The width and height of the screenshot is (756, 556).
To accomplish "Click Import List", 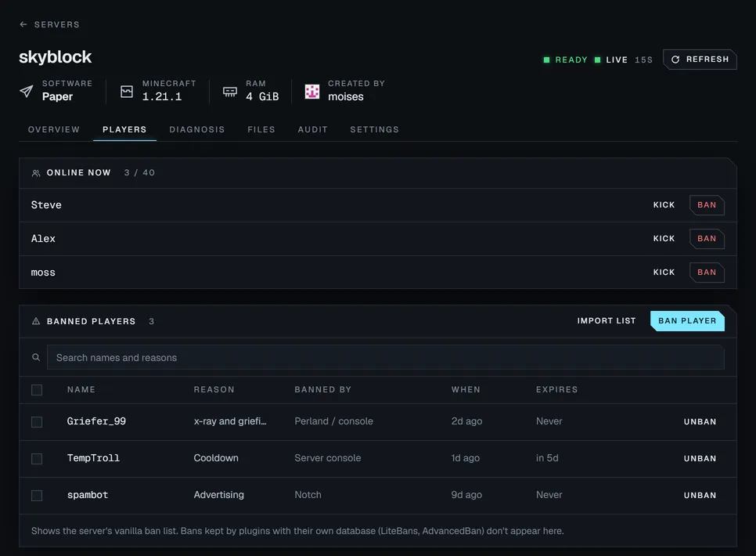I will click(x=607, y=321).
